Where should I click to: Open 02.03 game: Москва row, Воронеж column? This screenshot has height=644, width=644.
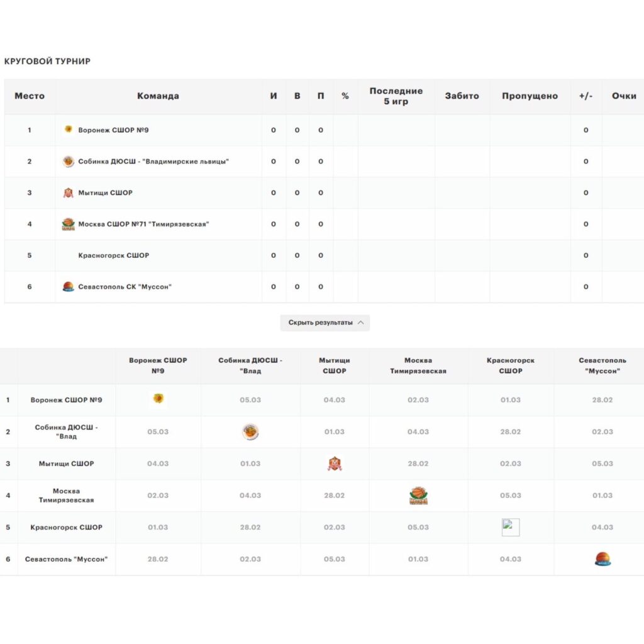click(x=158, y=496)
